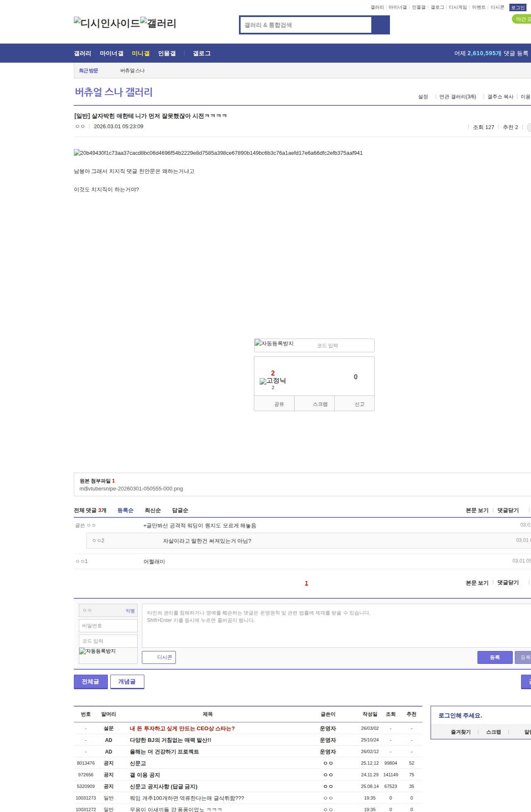The width and height of the screenshot is (531, 812).
Task: Open 마이너갤 in the blue navigation bar
Action: pyautogui.click(x=112, y=54)
